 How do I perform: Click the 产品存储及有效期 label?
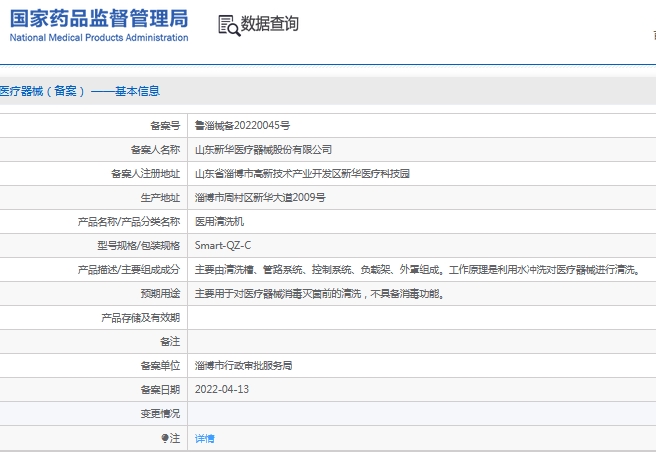[x=141, y=318]
